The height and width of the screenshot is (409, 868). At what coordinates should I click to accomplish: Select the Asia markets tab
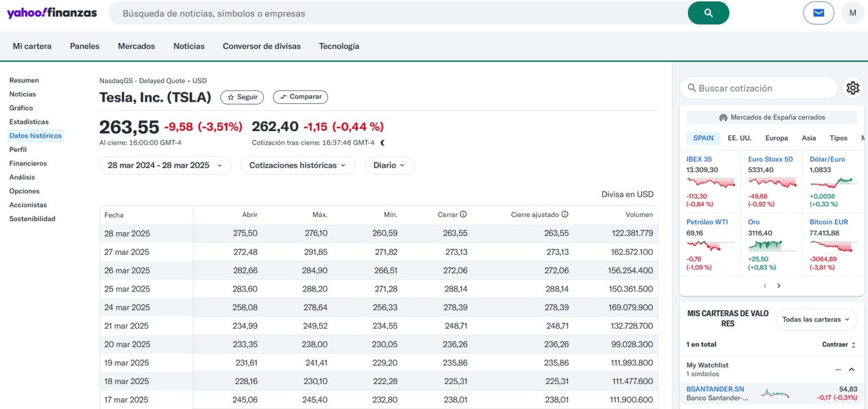809,138
